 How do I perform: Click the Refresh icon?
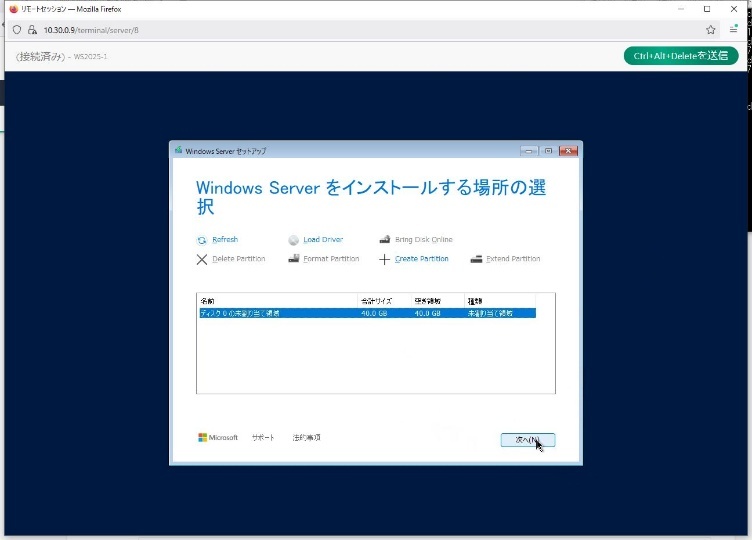point(202,240)
